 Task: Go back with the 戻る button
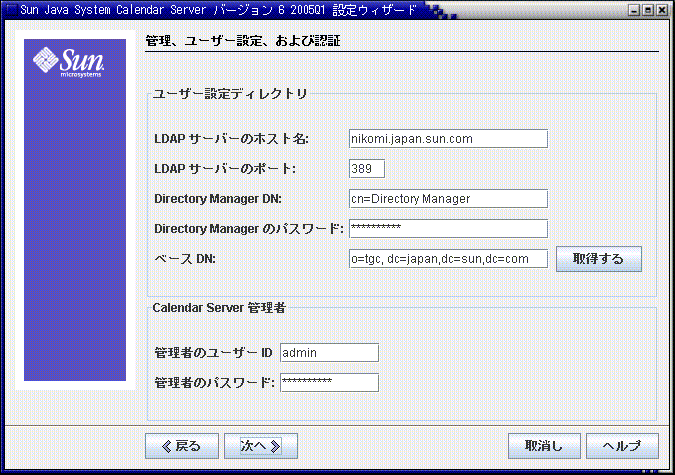tap(182, 446)
